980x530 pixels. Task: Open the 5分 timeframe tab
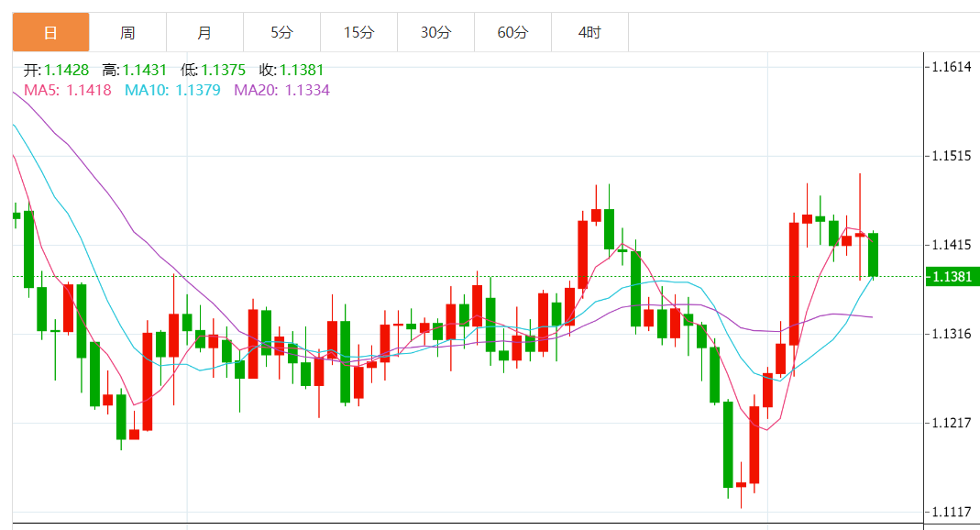(281, 33)
